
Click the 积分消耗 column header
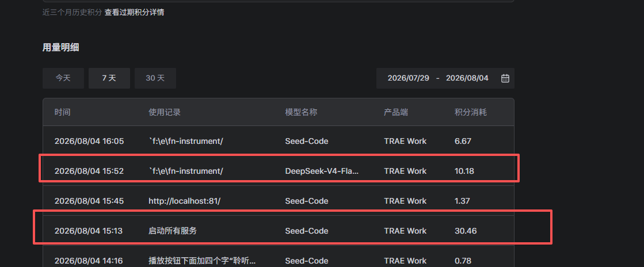tap(471, 112)
